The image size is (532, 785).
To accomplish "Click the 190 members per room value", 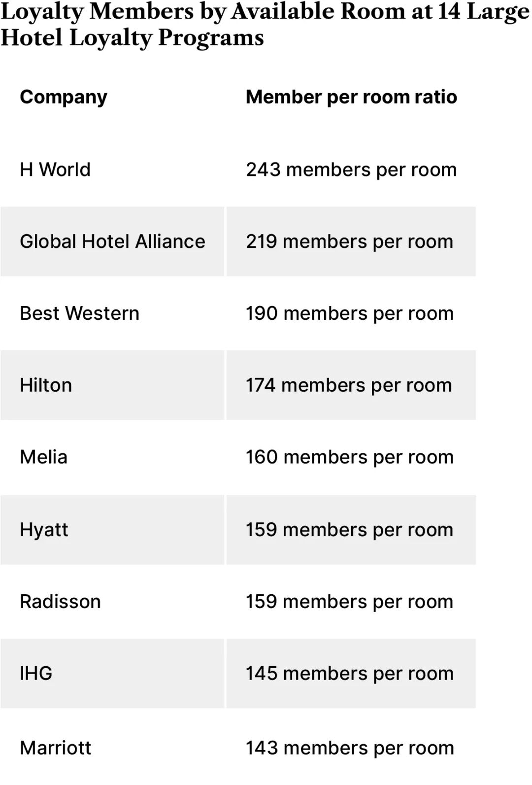I will [350, 313].
